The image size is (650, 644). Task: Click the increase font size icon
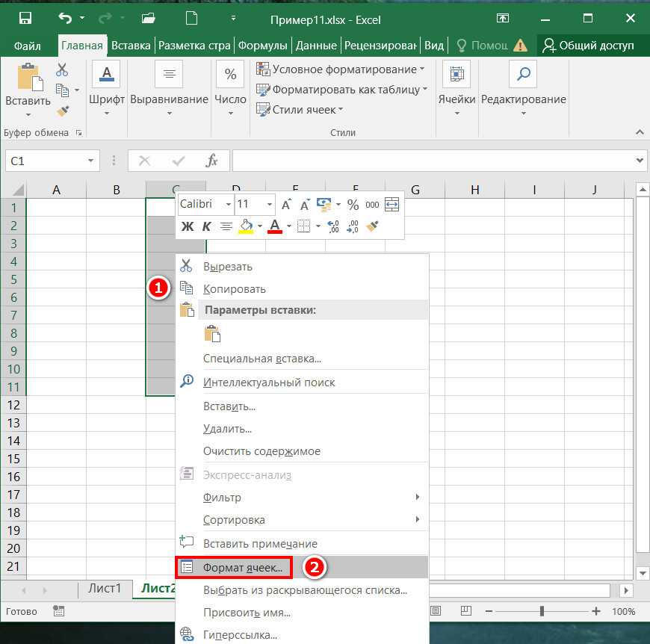coord(287,205)
